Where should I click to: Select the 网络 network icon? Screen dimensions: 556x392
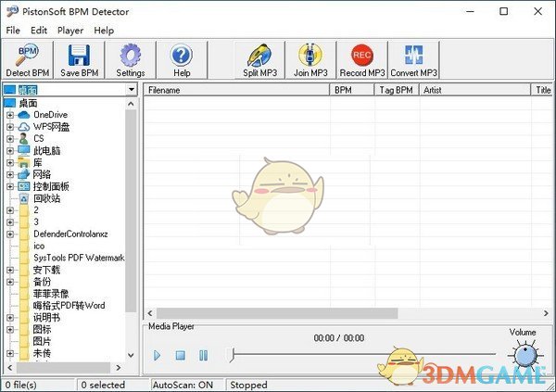[24, 174]
